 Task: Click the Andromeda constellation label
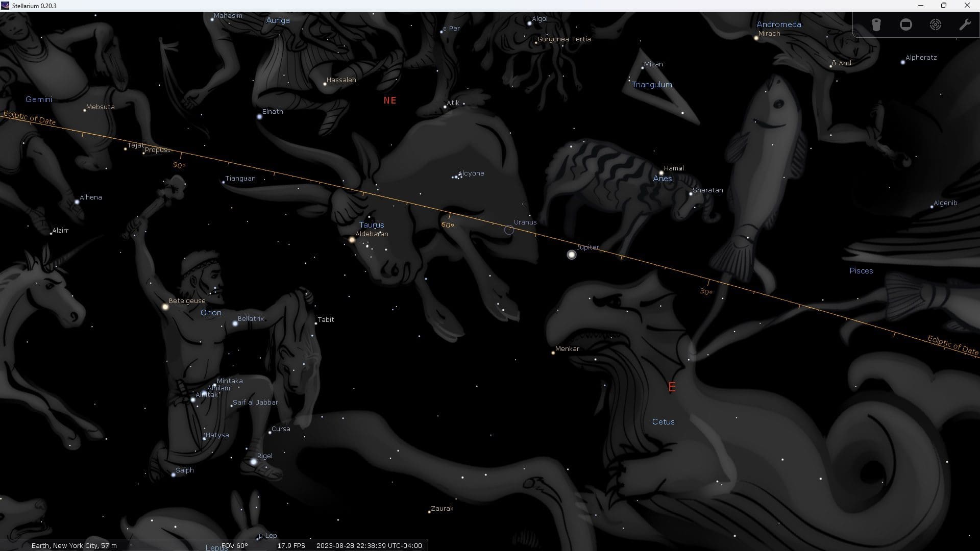point(778,24)
